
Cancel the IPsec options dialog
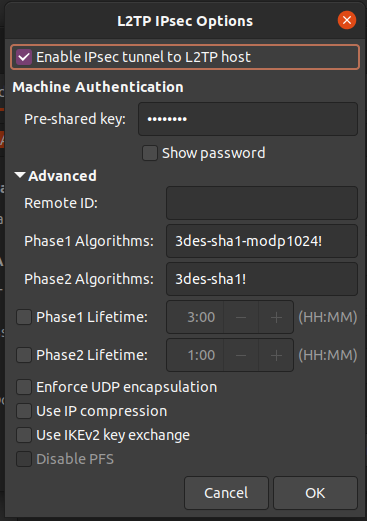coord(226,493)
